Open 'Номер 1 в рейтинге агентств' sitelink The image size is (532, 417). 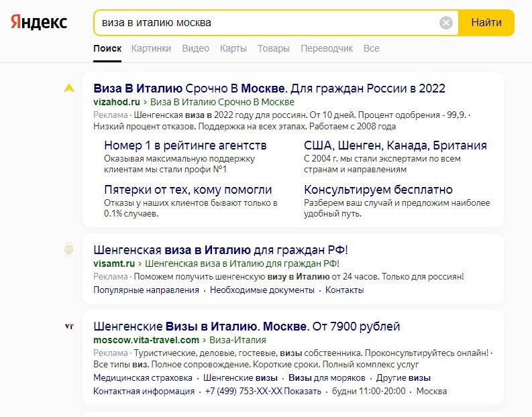(185, 145)
